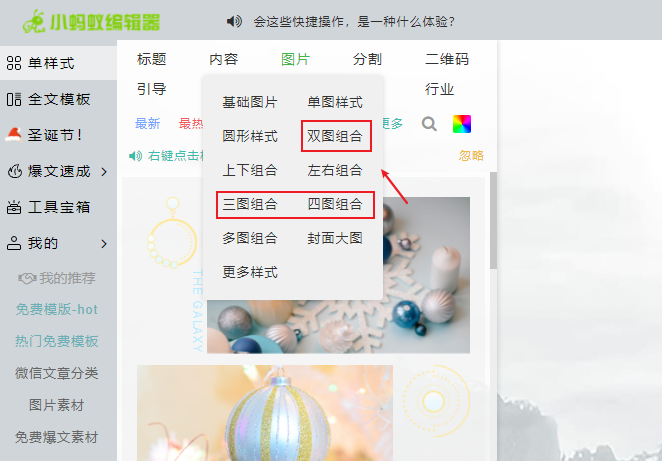The image size is (662, 461).
Task: Choose 三图组合 from image menu
Action: pyautogui.click(x=250, y=204)
